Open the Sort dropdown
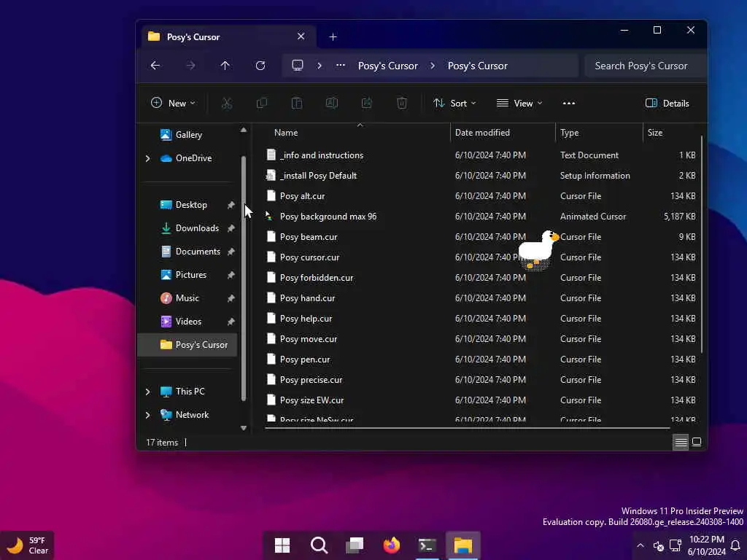Image resolution: width=747 pixels, height=560 pixels. [454, 104]
